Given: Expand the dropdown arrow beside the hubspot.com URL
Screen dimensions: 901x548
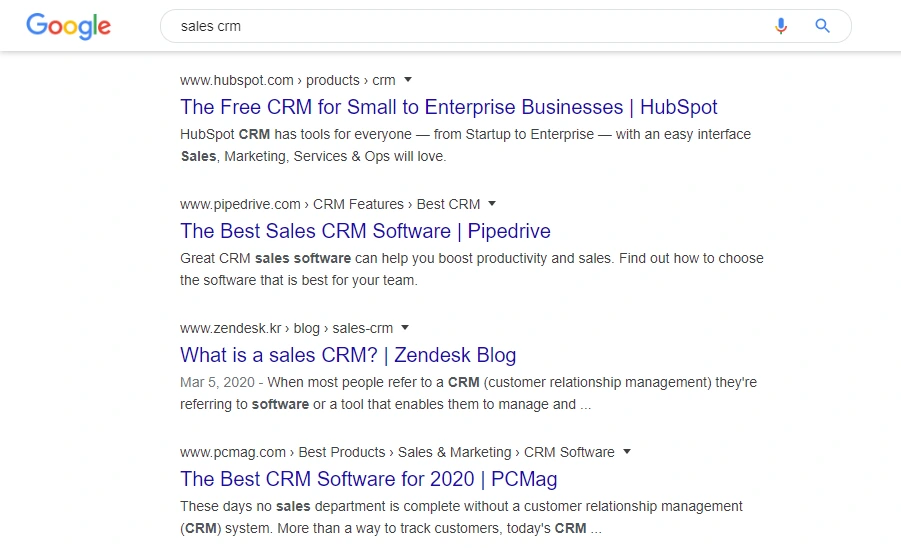Looking at the screenshot, I should pos(408,80).
